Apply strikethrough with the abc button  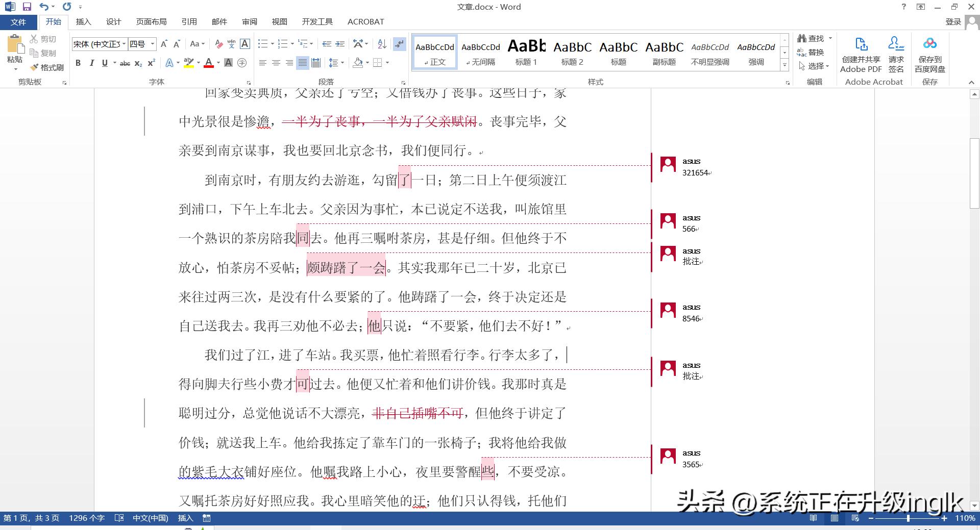click(125, 63)
